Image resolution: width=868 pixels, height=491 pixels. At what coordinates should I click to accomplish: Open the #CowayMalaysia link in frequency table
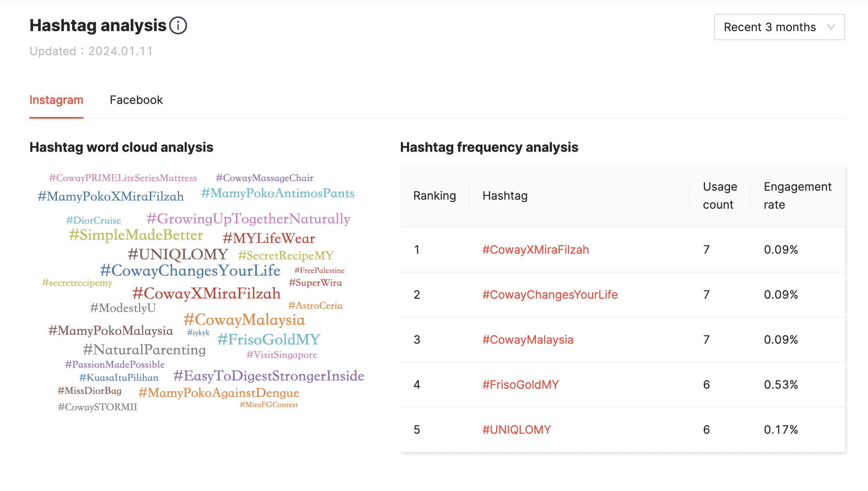coord(528,340)
